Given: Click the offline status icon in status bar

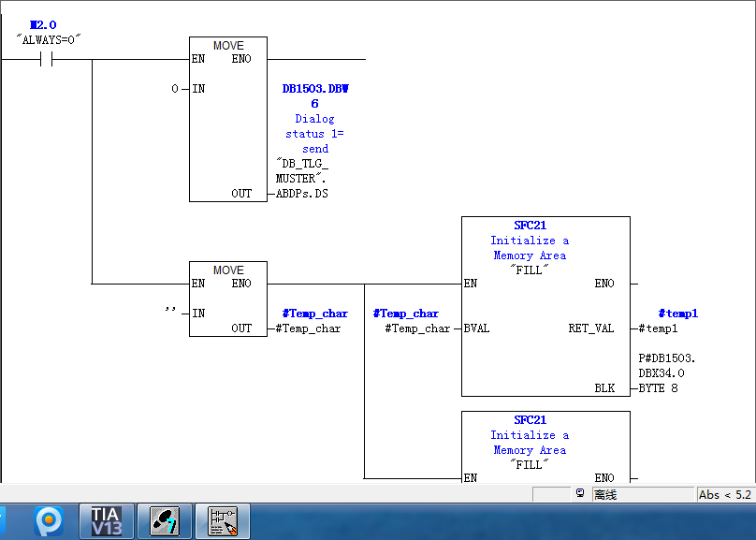Looking at the screenshot, I should (x=580, y=493).
